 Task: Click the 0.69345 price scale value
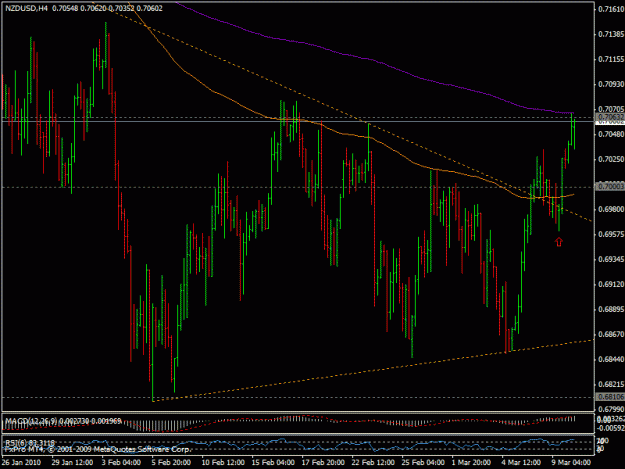(611, 259)
